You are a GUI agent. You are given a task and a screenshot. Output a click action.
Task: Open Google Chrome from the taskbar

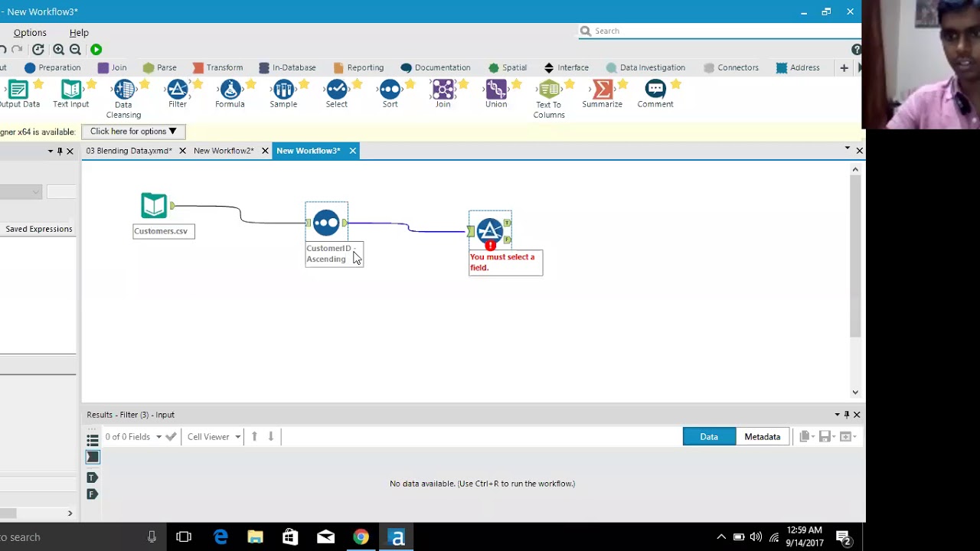pos(361,537)
